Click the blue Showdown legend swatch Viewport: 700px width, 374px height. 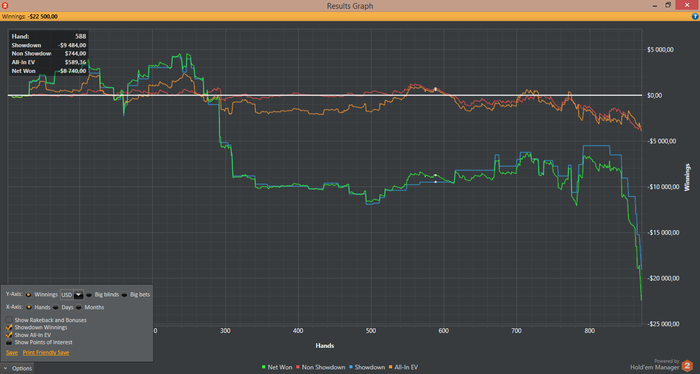351,367
